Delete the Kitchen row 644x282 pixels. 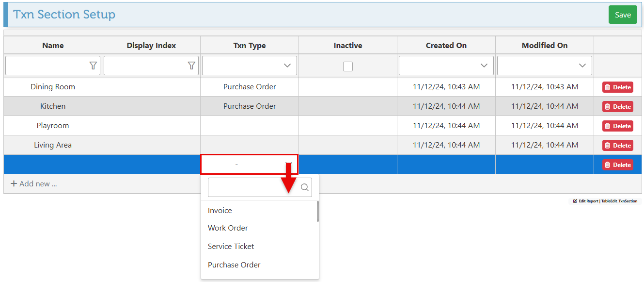click(617, 107)
